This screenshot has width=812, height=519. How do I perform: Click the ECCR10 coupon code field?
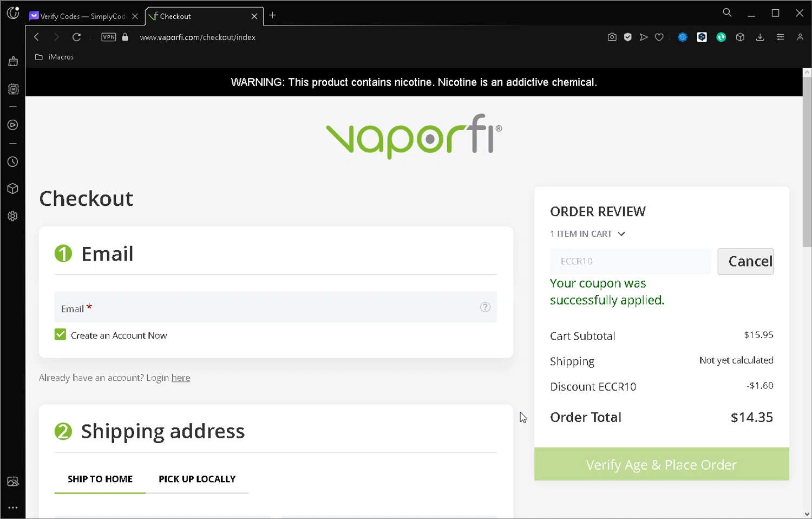point(630,261)
